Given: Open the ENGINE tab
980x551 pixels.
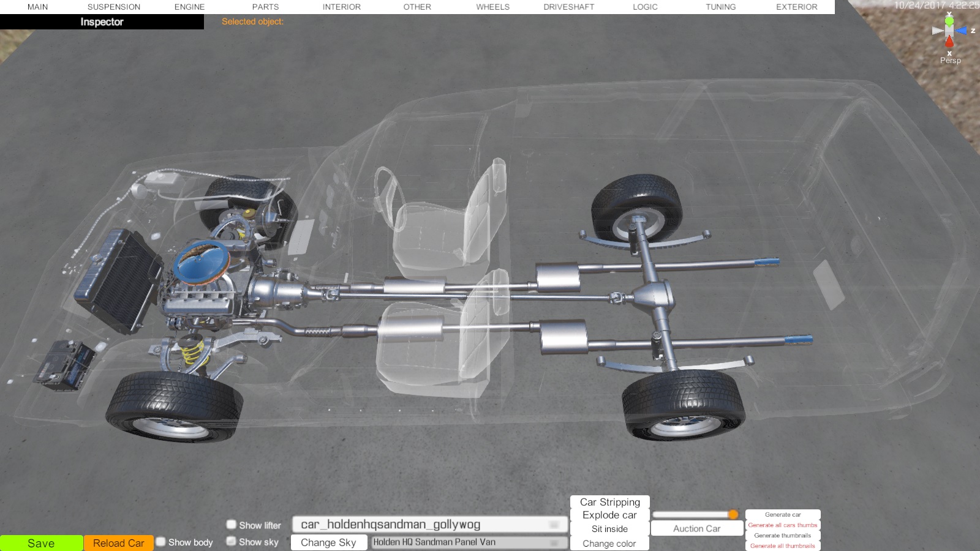Looking at the screenshot, I should point(189,7).
